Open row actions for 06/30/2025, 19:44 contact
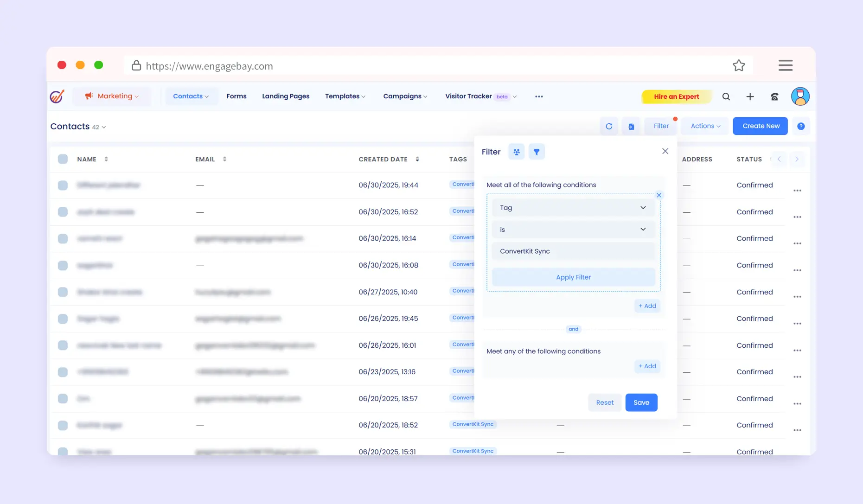 pyautogui.click(x=797, y=191)
